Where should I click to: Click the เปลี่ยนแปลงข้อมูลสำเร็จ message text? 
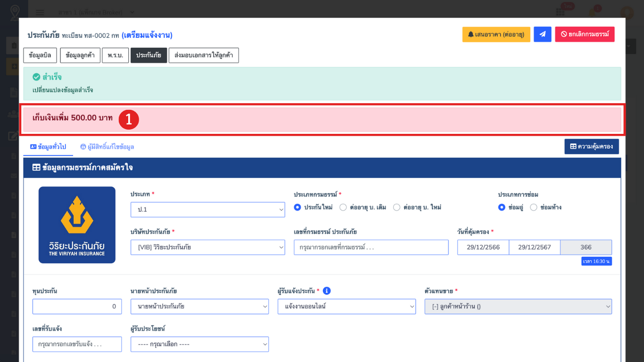tap(63, 90)
